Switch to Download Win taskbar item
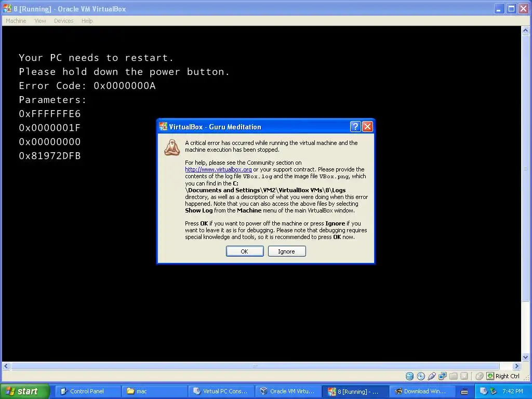The height and width of the screenshot is (399, 532). [422, 391]
